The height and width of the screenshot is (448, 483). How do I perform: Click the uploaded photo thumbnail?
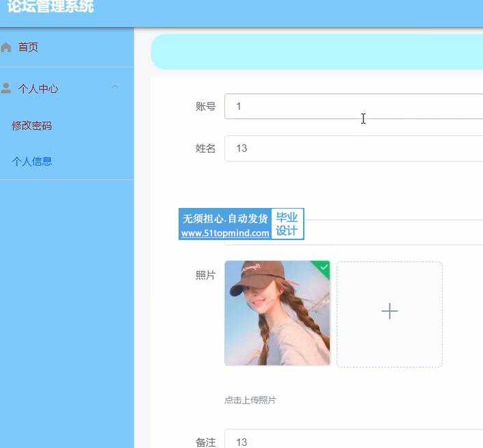277,313
